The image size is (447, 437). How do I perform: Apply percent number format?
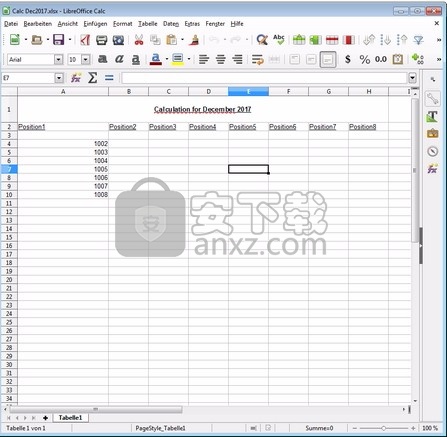point(365,59)
